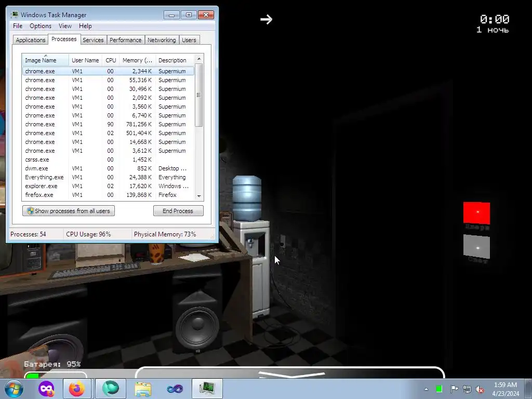Viewport: 532px width, 399px height.
Task: Sort by Memory column header
Action: (x=137, y=60)
